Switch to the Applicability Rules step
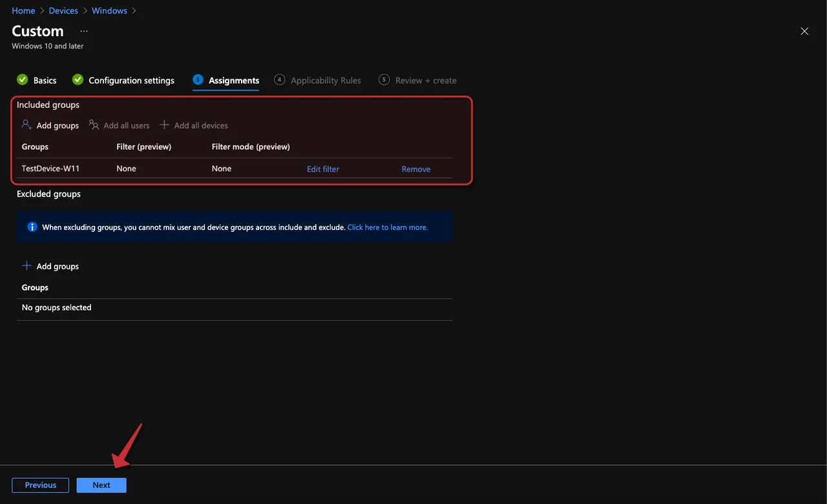This screenshot has height=504, width=827. point(326,80)
